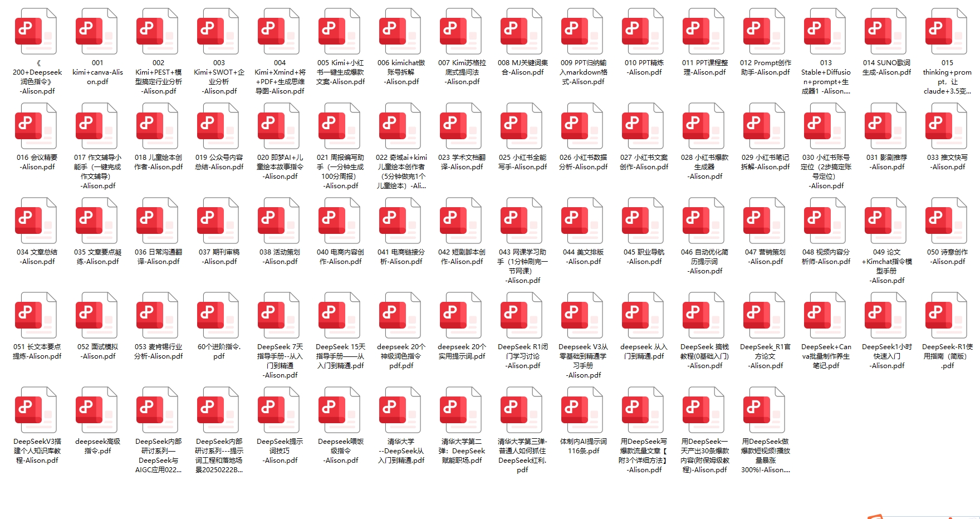Viewport: 980px width, 519px height.
Task: Select the 016 会议精要 PDF icon
Action: (36, 126)
